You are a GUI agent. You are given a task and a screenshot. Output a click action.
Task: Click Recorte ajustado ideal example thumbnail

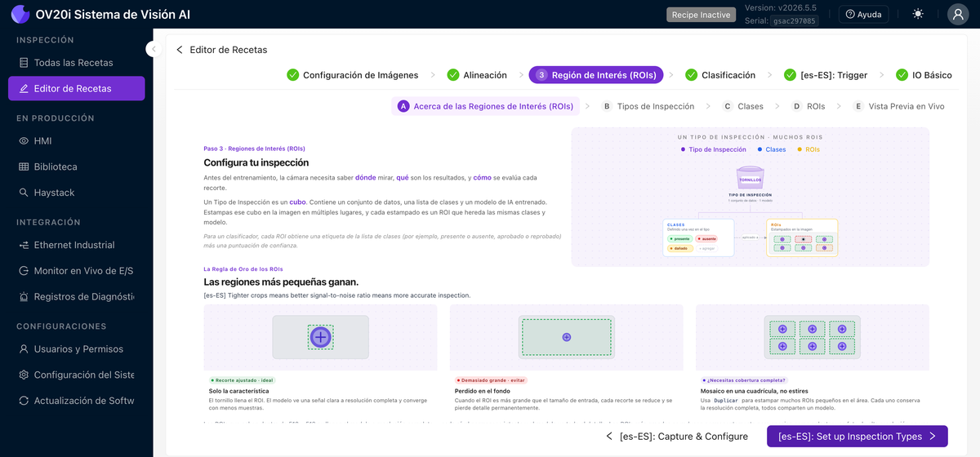(320, 337)
